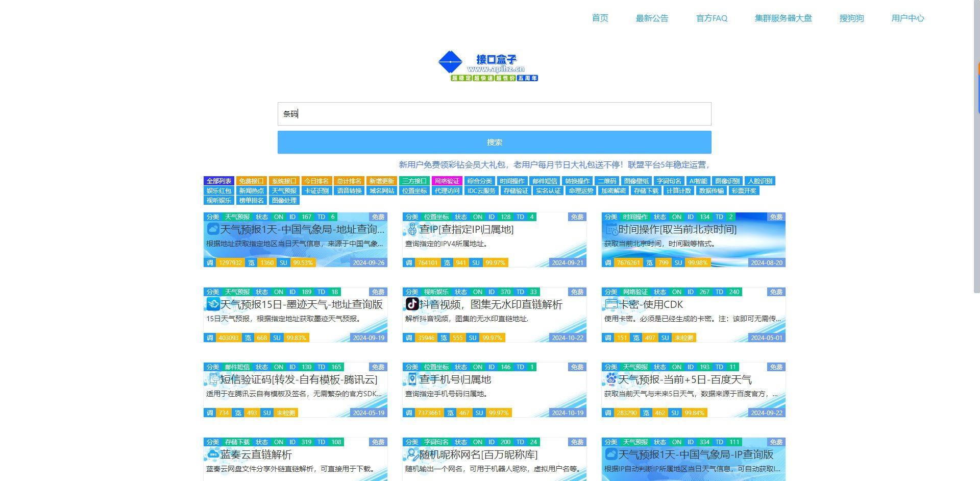Open 集群服务器大盘 in the navigation bar
980x481 pixels.
(783, 18)
